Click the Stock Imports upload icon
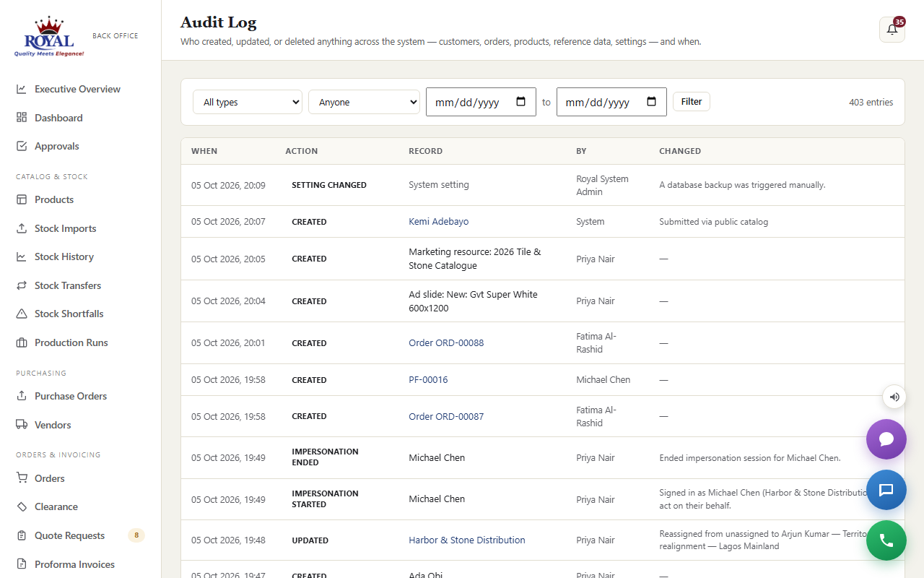 pos(22,228)
